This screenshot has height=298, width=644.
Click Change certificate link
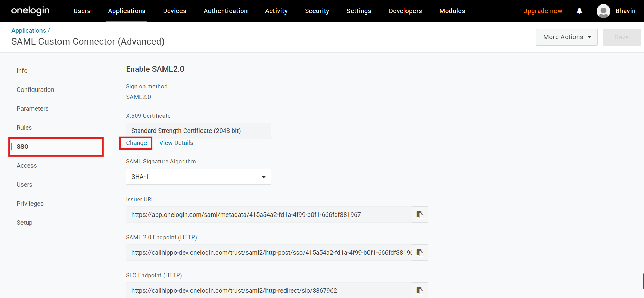136,143
